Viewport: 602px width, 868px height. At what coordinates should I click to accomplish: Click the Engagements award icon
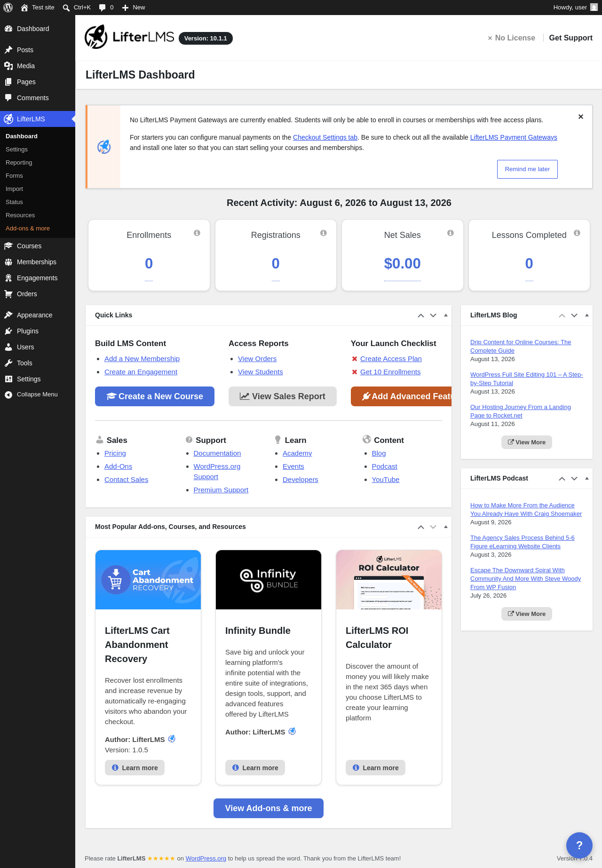(x=8, y=278)
